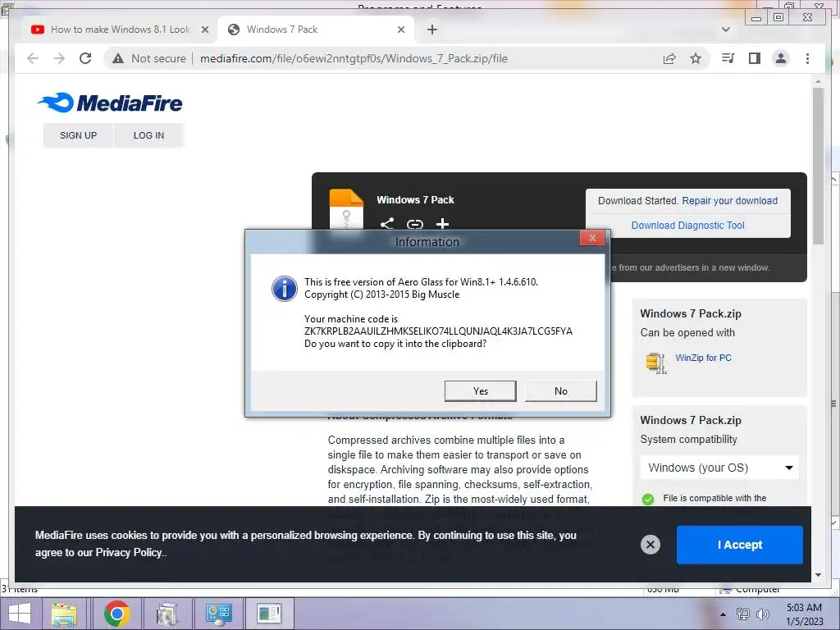Image resolution: width=840 pixels, height=630 pixels.
Task: Click the Chrome taskbar icon
Action: point(116,614)
